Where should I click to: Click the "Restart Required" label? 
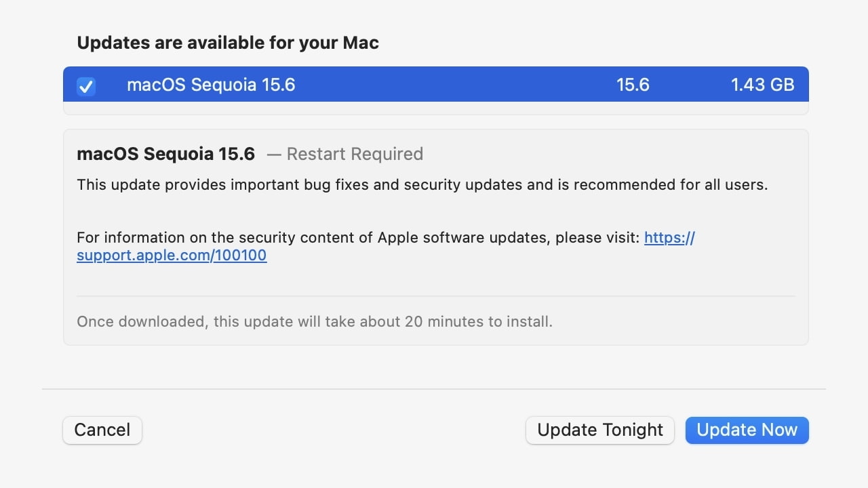pos(355,154)
